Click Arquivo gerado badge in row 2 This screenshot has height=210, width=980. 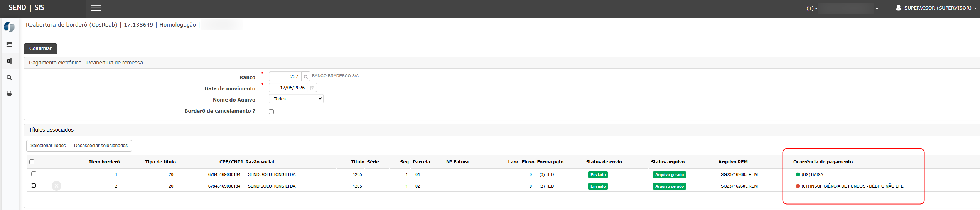pyautogui.click(x=670, y=186)
